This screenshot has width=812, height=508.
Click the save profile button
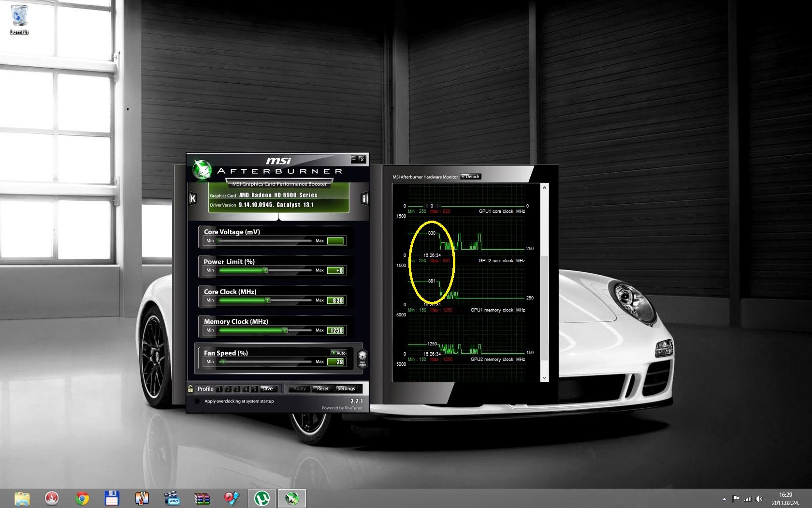click(x=268, y=389)
